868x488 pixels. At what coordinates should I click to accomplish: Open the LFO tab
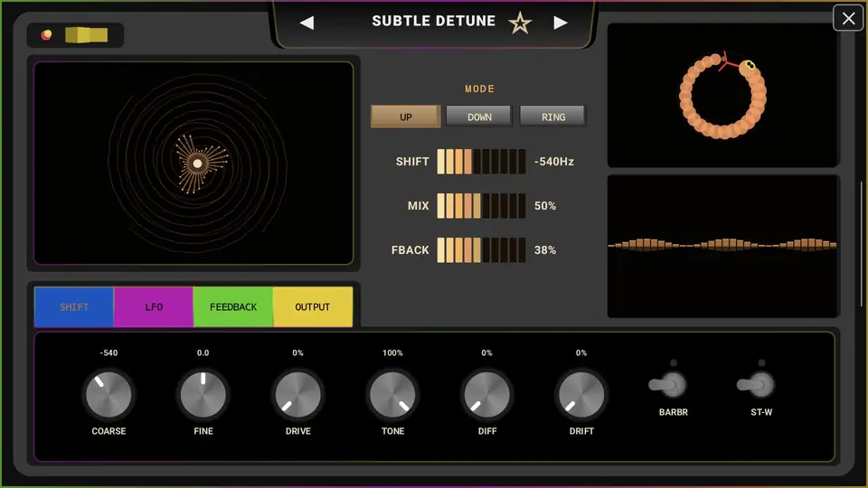(154, 307)
